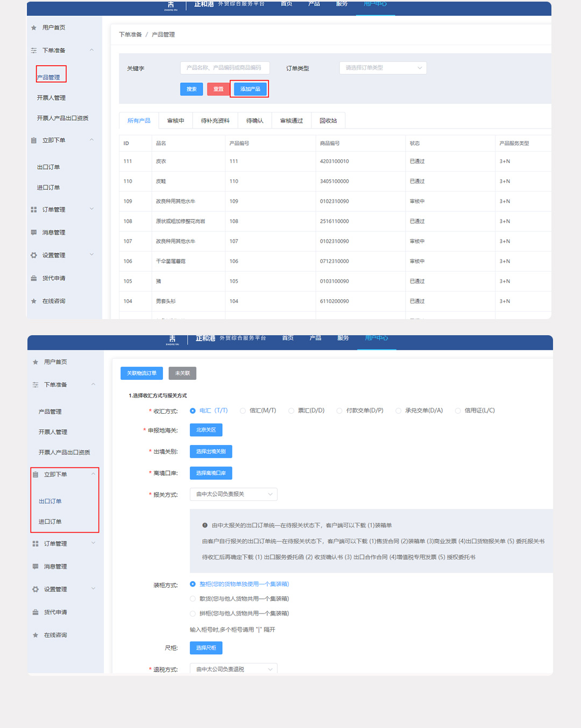This screenshot has width=581, height=728.
Task: Expand the 退税方式 dropdown
Action: coord(233,669)
